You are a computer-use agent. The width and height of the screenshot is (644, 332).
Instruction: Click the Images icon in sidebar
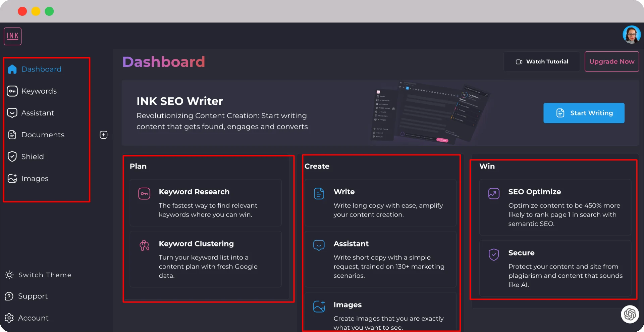click(x=12, y=179)
